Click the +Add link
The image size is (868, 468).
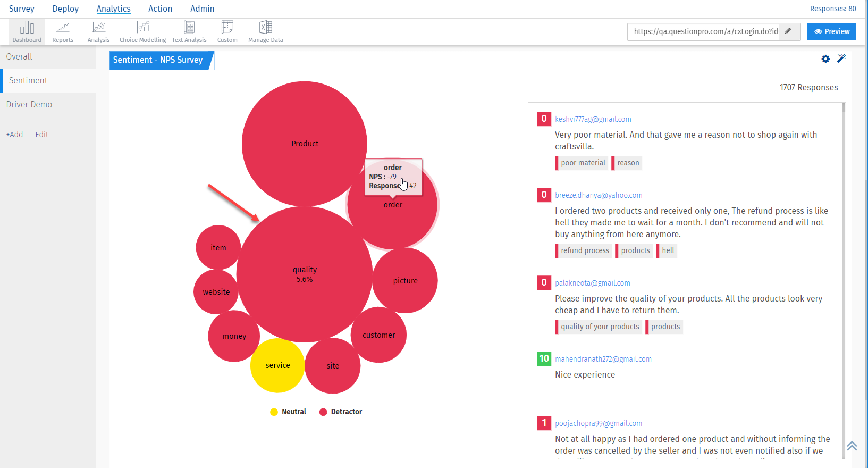(14, 135)
